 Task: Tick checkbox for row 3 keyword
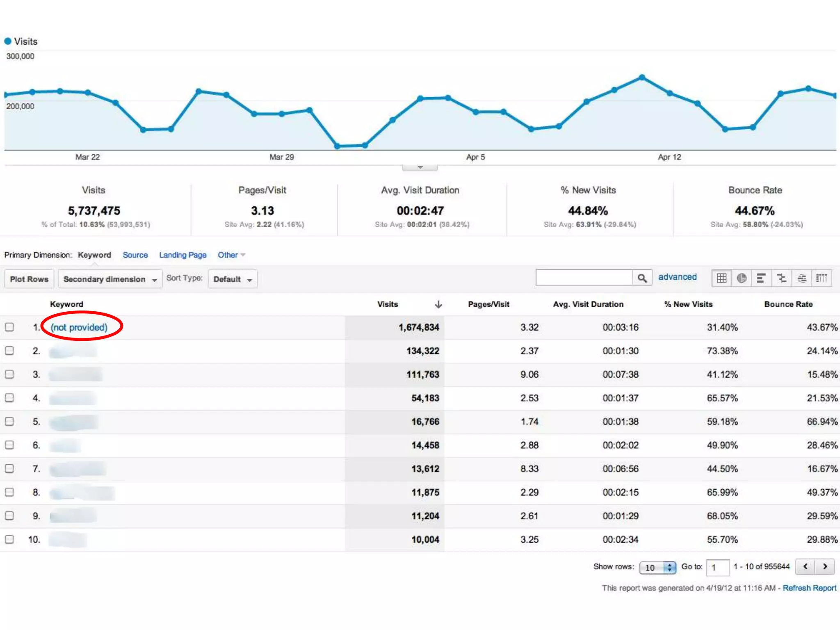pyautogui.click(x=9, y=374)
